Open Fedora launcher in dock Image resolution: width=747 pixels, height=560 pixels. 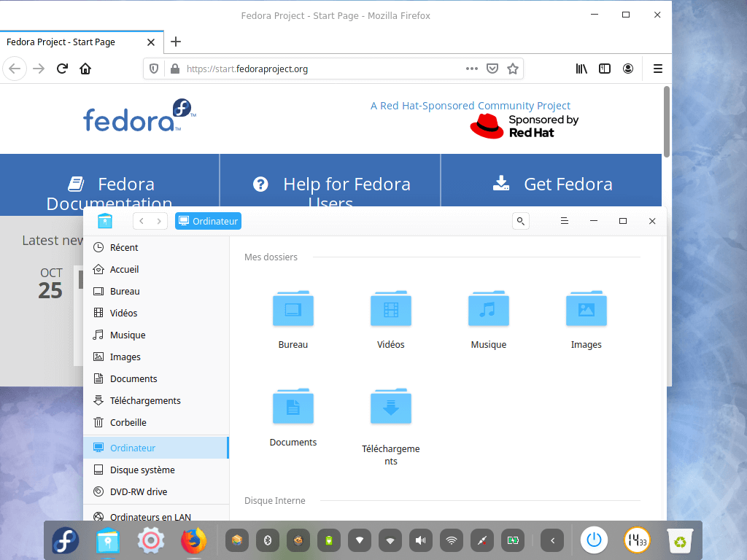(x=65, y=540)
